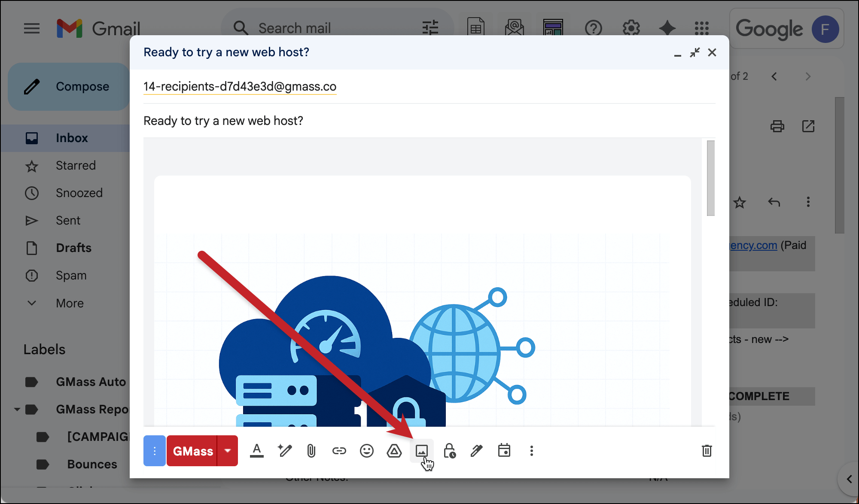The height and width of the screenshot is (504, 859).
Task: Show text formatting options
Action: [x=257, y=451]
